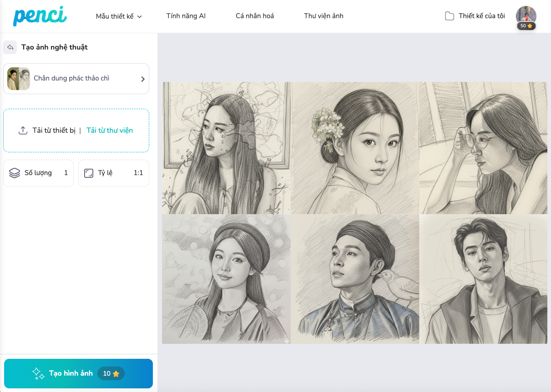Image resolution: width=551 pixels, height=392 pixels.
Task: Click the Penci logo
Action: tap(40, 16)
